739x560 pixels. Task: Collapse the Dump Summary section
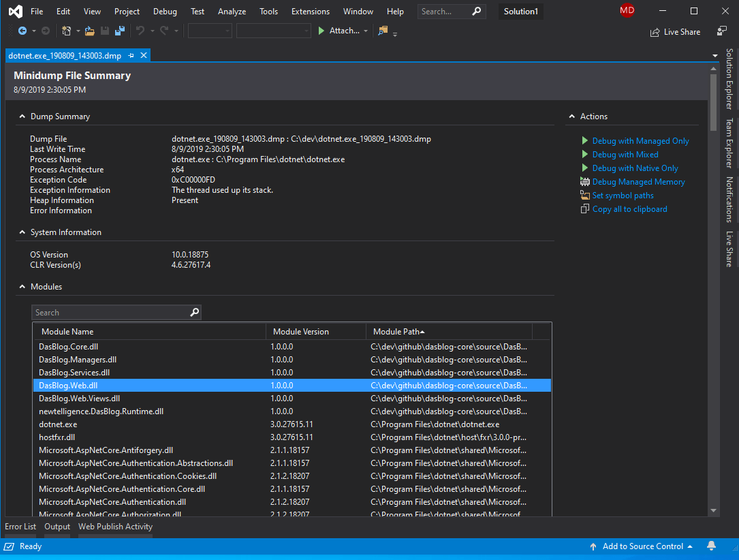coord(22,116)
